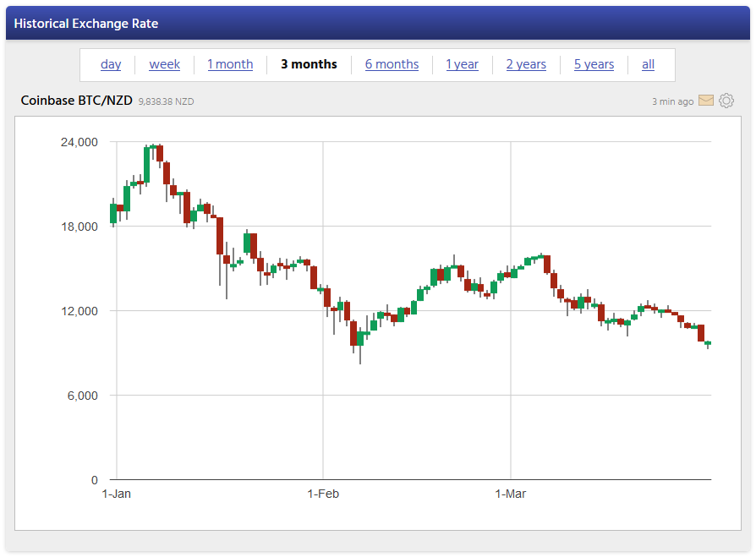Click the 9,838.38 NZD price label
Image resolution: width=756 pixels, height=557 pixels.
pyautogui.click(x=166, y=101)
